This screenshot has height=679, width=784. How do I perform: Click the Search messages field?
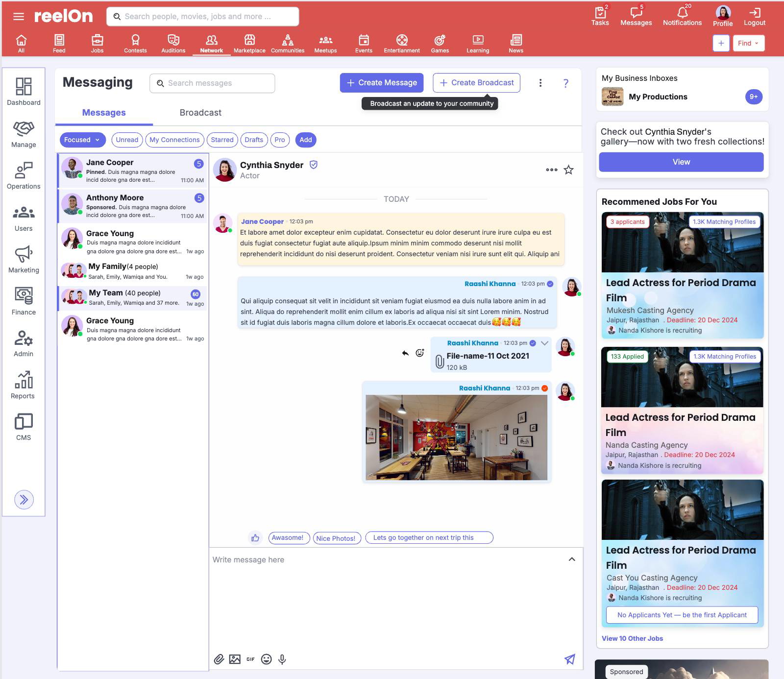point(212,83)
